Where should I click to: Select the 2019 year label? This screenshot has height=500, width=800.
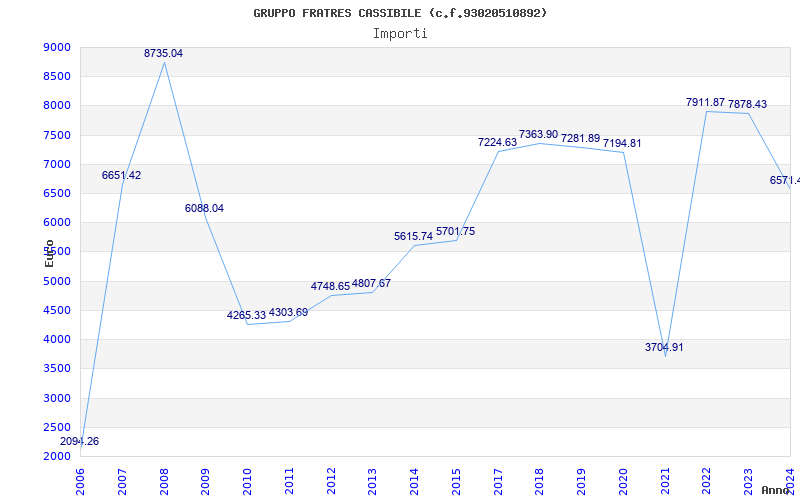coord(581,481)
